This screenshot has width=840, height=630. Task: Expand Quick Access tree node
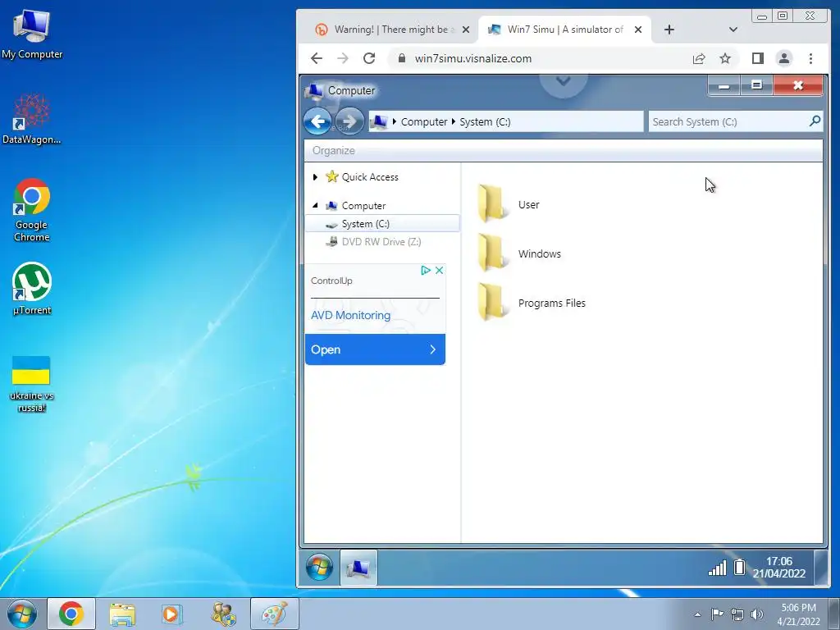(x=315, y=177)
